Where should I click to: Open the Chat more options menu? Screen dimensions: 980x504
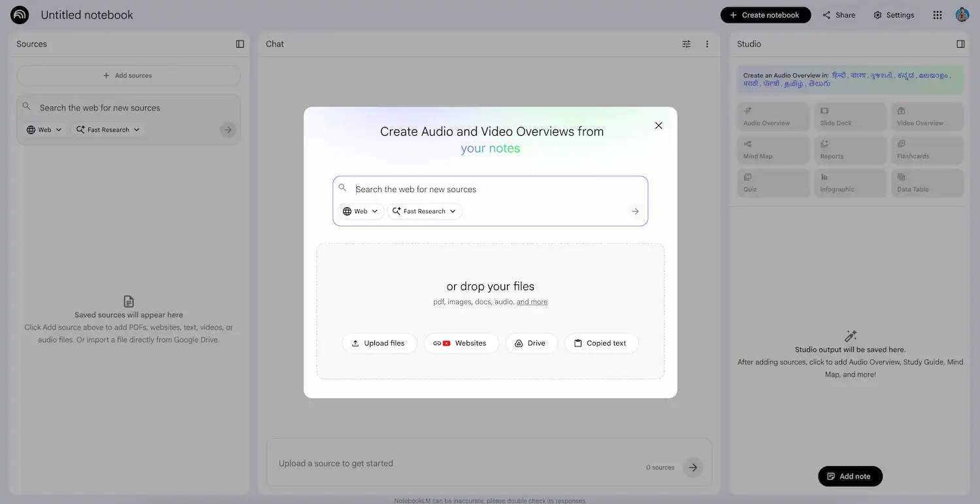tap(707, 44)
